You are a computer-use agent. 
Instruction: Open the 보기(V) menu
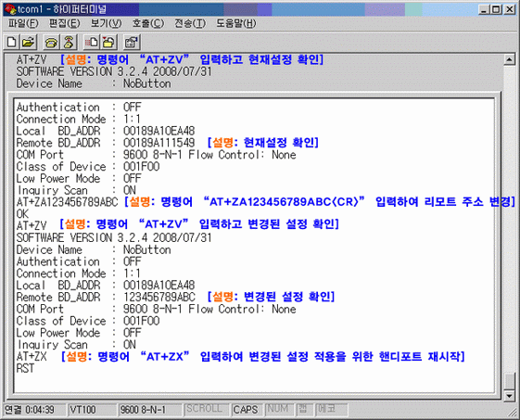click(x=106, y=23)
